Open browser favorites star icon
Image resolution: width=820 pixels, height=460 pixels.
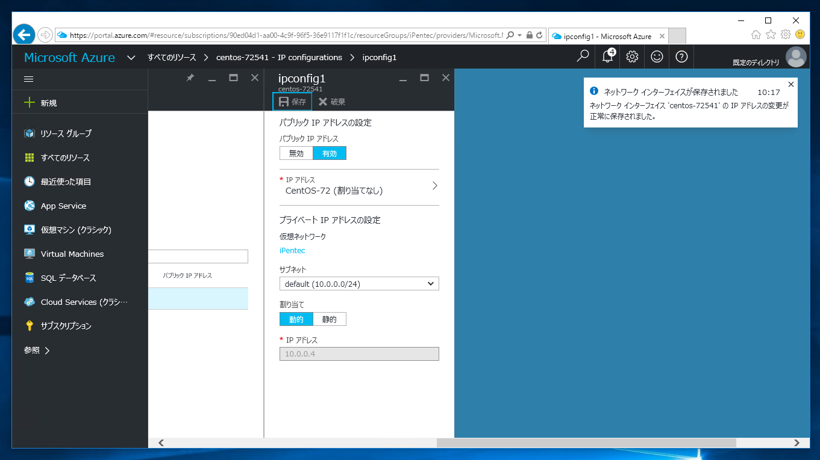(770, 34)
